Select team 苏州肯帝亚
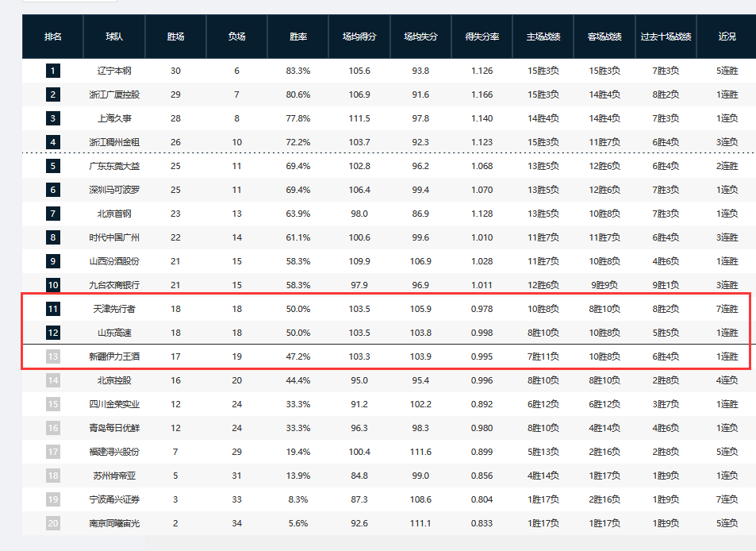This screenshot has width=756, height=551. pos(114,476)
